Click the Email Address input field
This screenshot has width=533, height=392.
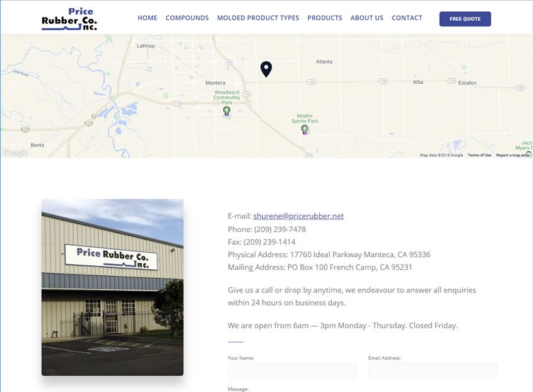tap(432, 371)
